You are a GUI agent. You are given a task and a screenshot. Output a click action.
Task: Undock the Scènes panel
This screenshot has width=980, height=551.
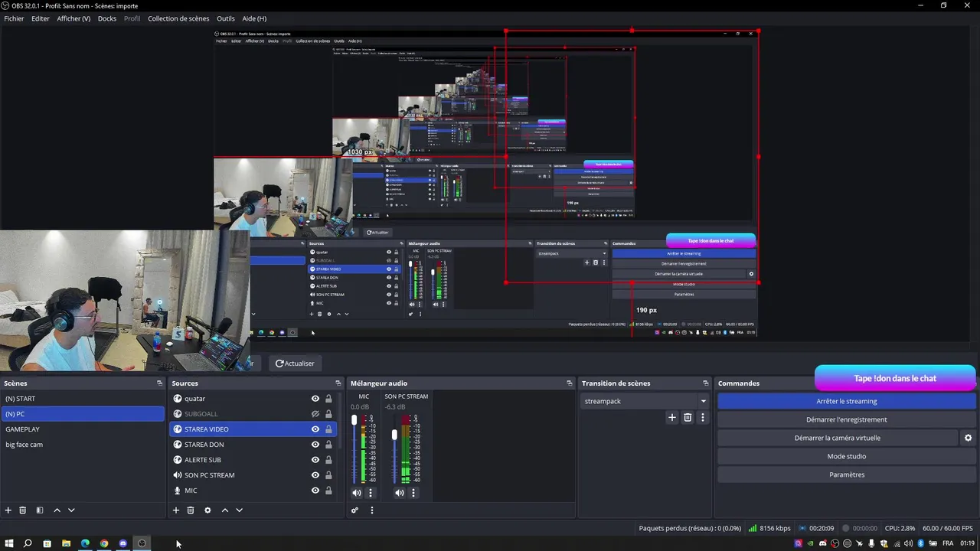coord(159,383)
